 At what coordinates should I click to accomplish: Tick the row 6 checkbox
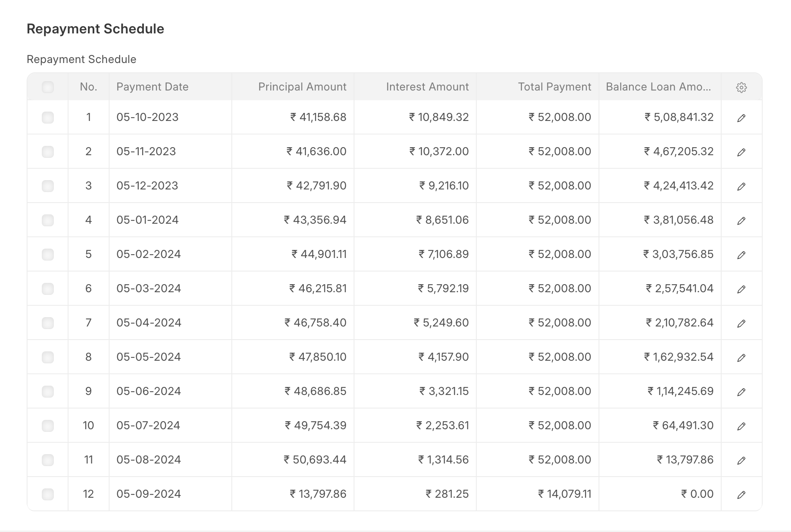(x=48, y=288)
